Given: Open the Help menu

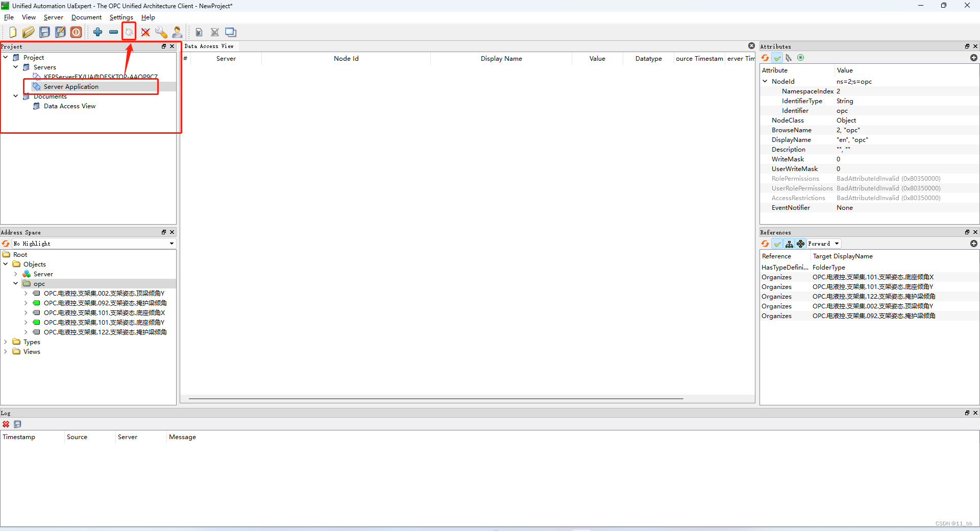Looking at the screenshot, I should pos(148,17).
